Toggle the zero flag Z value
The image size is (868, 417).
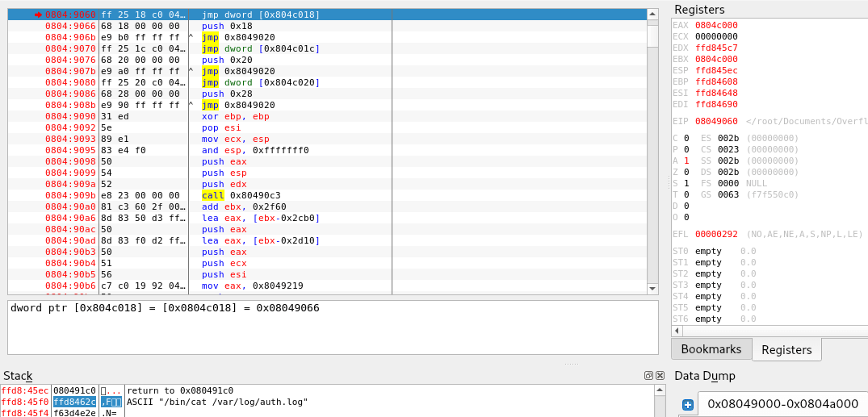coord(686,172)
